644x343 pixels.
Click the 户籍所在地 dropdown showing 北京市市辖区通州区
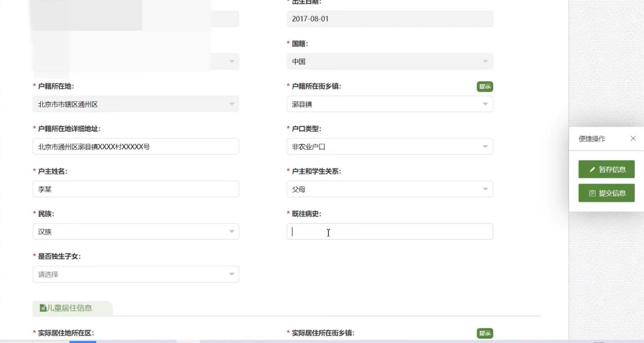(136, 104)
